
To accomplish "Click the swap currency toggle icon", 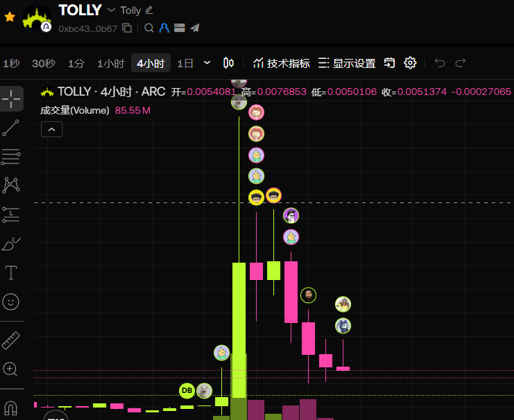I will [x=389, y=62].
